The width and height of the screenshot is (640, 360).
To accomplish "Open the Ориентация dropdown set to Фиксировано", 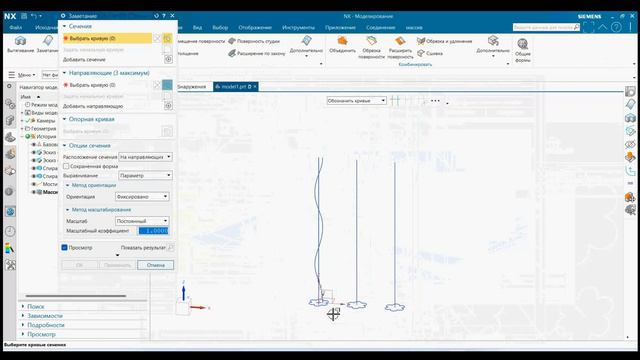I will coord(142,197).
